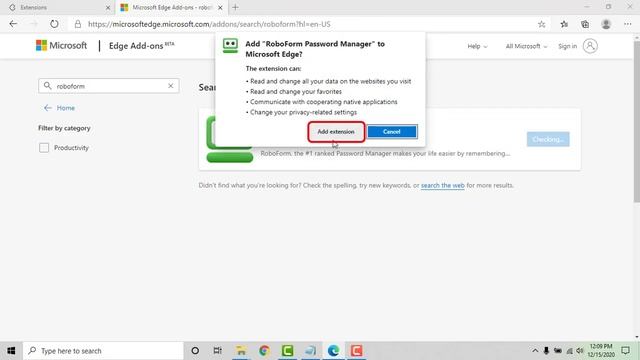
Task: Open the notification center icon
Action: (x=625, y=351)
